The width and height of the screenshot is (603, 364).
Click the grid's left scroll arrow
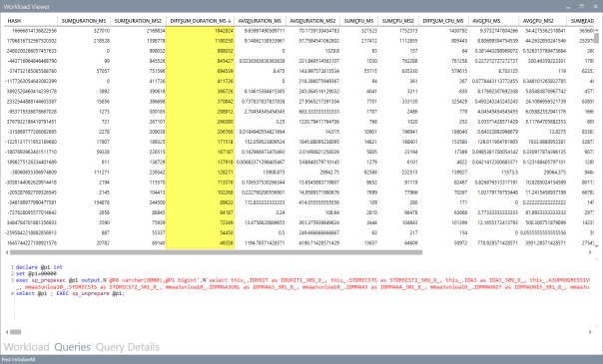[7, 252]
